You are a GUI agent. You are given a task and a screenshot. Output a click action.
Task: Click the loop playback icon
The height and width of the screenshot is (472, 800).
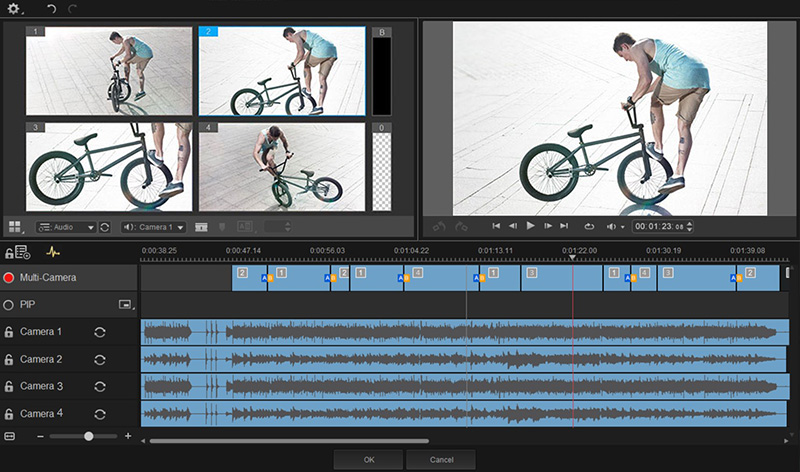[x=590, y=226]
